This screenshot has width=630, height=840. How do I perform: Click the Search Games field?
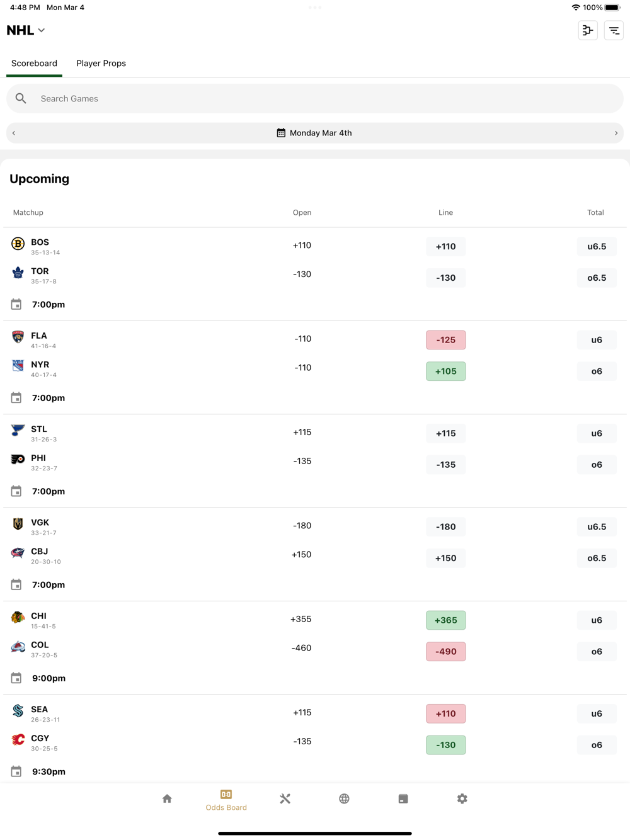[x=314, y=99]
